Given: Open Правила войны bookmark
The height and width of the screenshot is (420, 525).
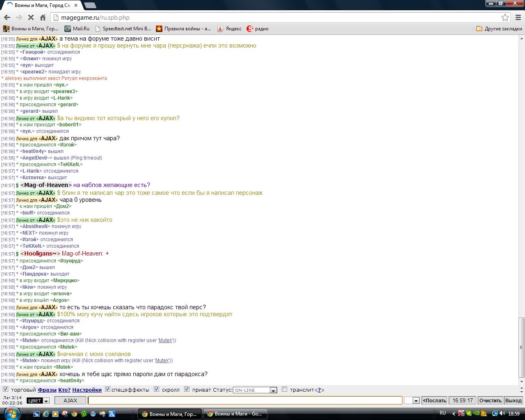Looking at the screenshot, I should (183, 29).
